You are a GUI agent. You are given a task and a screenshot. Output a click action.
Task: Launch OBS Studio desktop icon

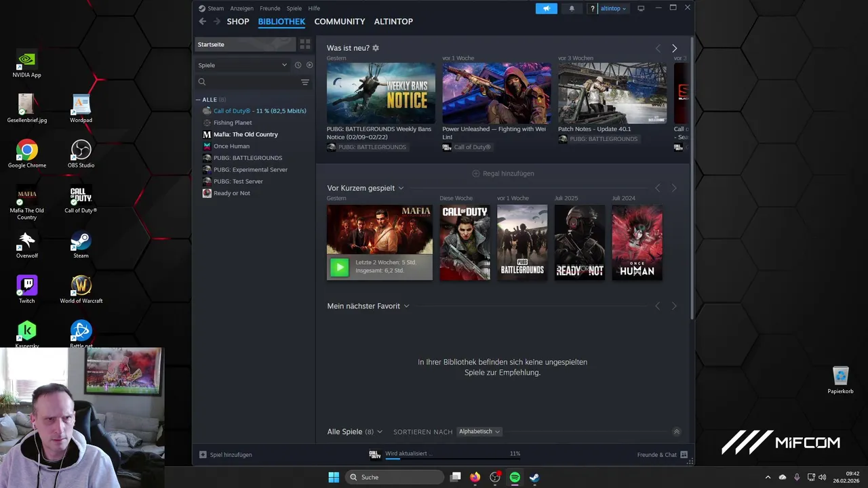click(x=81, y=154)
